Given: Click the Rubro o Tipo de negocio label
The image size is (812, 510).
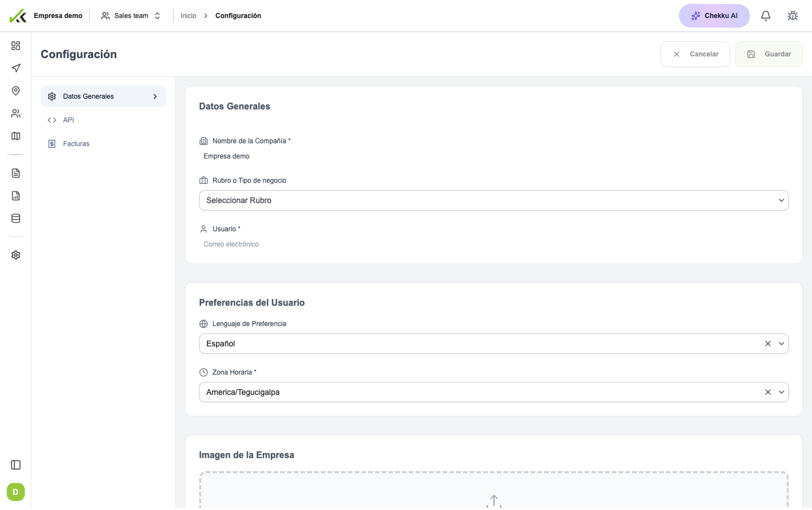Looking at the screenshot, I should (249, 181).
